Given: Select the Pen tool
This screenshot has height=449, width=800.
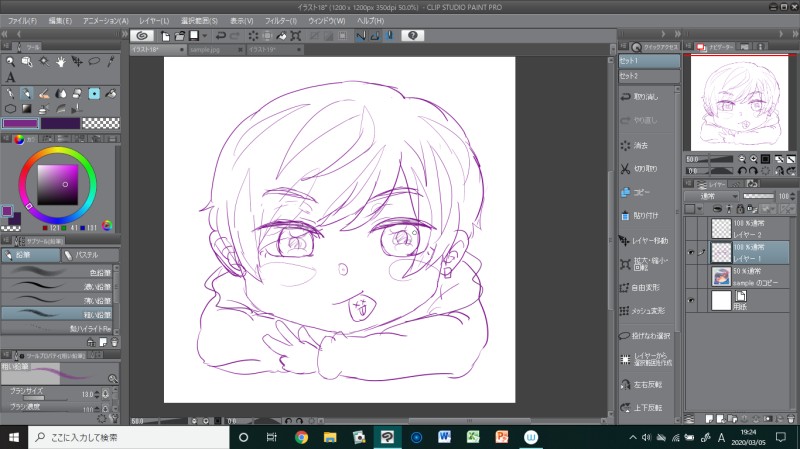Looking at the screenshot, I should (x=10, y=93).
